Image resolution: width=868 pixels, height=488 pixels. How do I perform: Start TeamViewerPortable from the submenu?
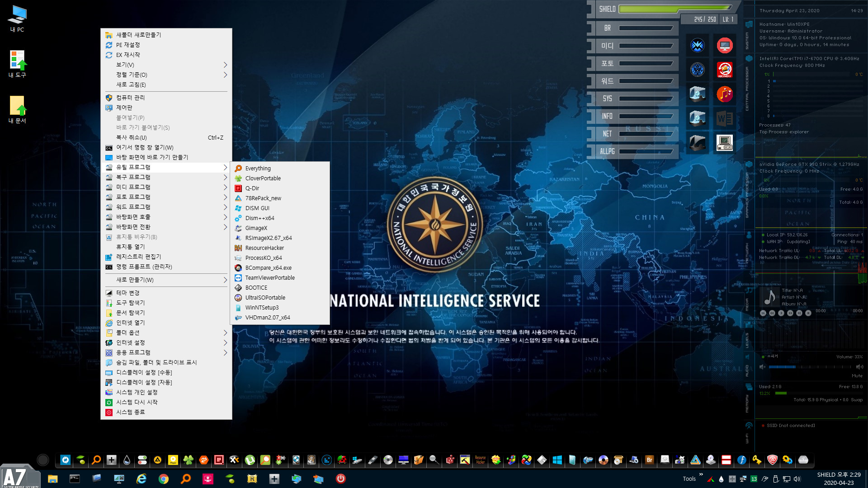280,277
